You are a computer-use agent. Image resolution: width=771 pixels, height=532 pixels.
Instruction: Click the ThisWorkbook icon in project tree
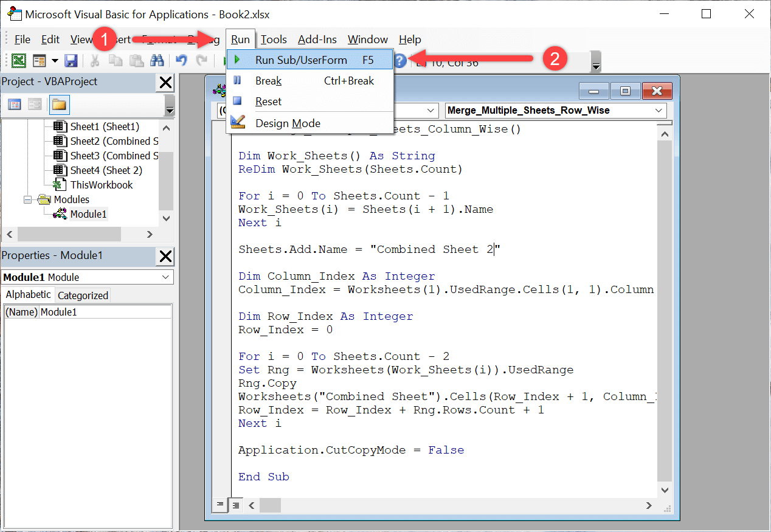(x=60, y=185)
